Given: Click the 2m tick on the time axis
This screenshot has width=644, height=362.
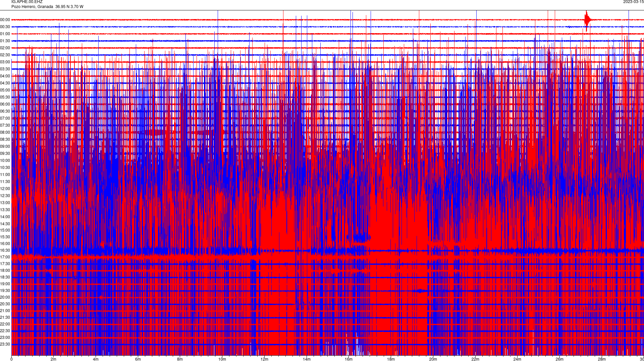Looking at the screenshot, I should [54, 359].
